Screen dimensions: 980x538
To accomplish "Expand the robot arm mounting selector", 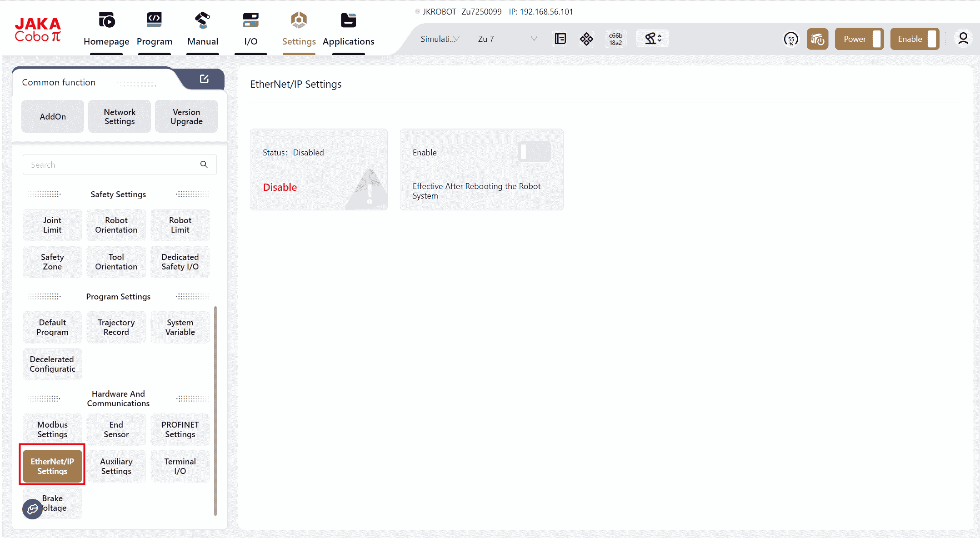I will (x=653, y=39).
